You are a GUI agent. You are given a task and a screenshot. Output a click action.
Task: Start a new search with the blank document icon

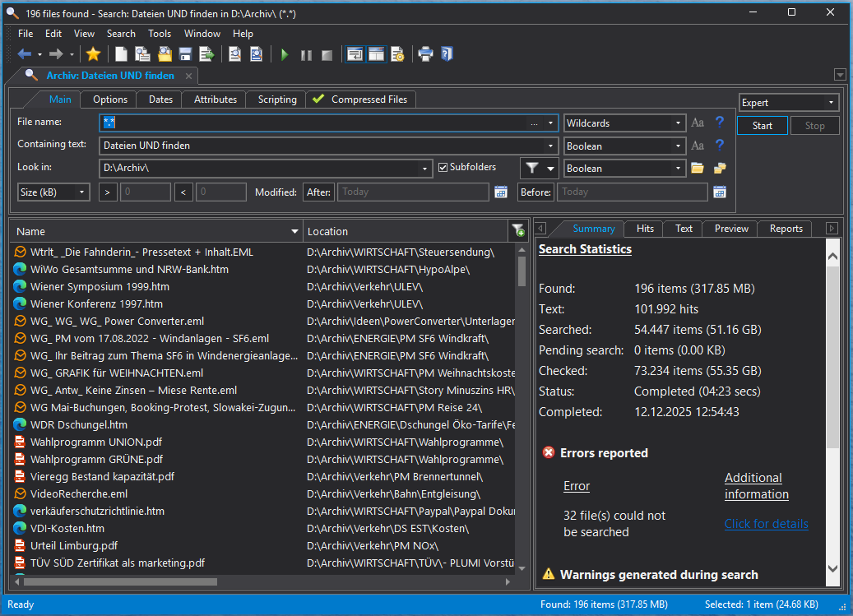point(121,53)
